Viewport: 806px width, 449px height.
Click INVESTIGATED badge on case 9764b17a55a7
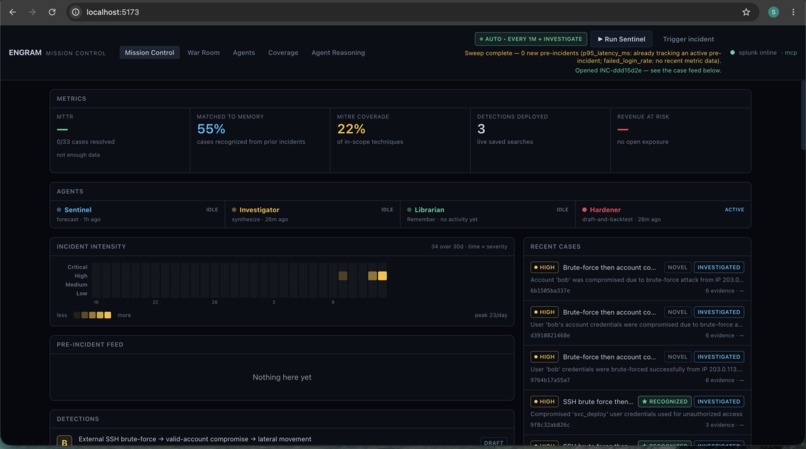click(719, 357)
